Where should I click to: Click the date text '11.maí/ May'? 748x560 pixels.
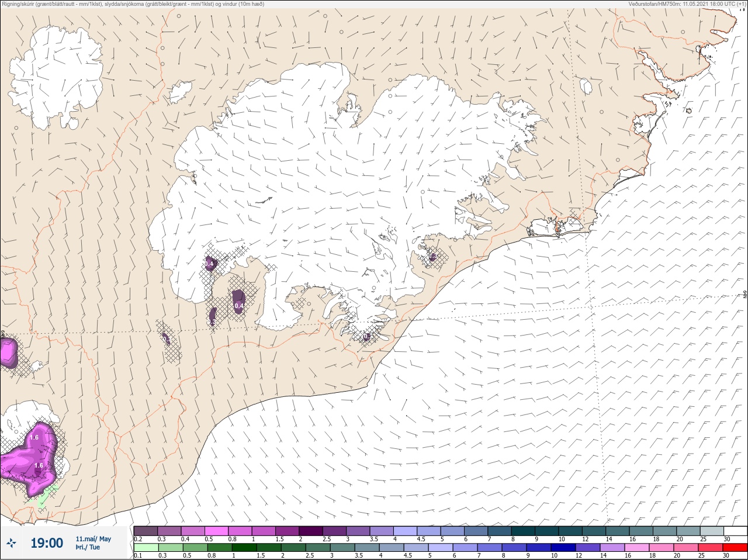[x=93, y=539]
